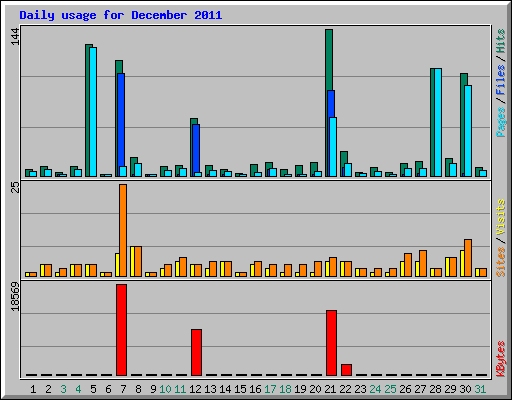This screenshot has height=400, width=512.
Task: Click day 22 on the x-axis
Action: point(345,389)
